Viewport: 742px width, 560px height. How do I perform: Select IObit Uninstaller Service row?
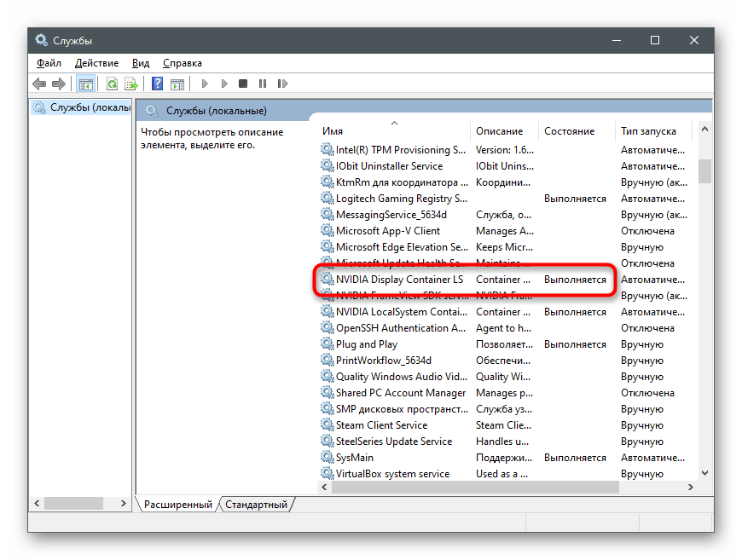pos(507,166)
